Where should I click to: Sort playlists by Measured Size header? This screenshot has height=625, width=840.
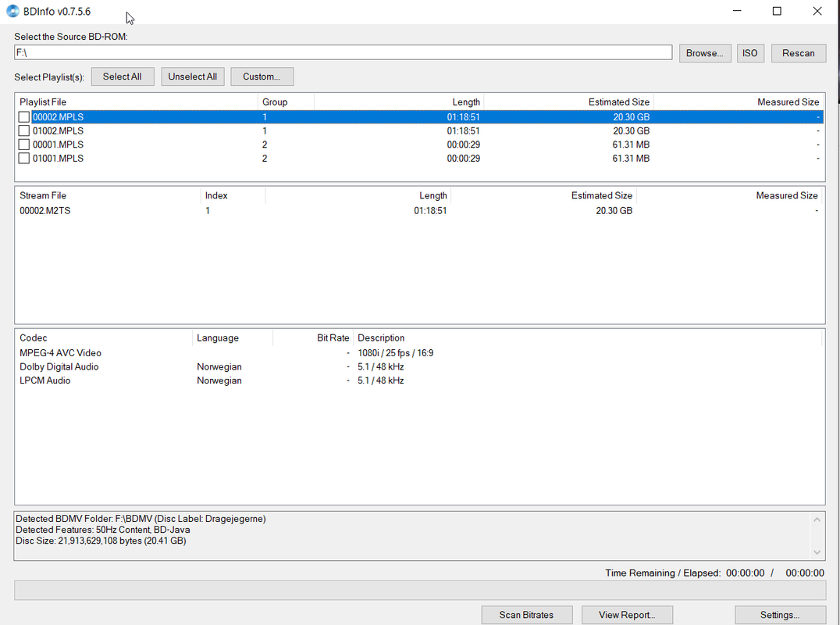click(x=739, y=102)
